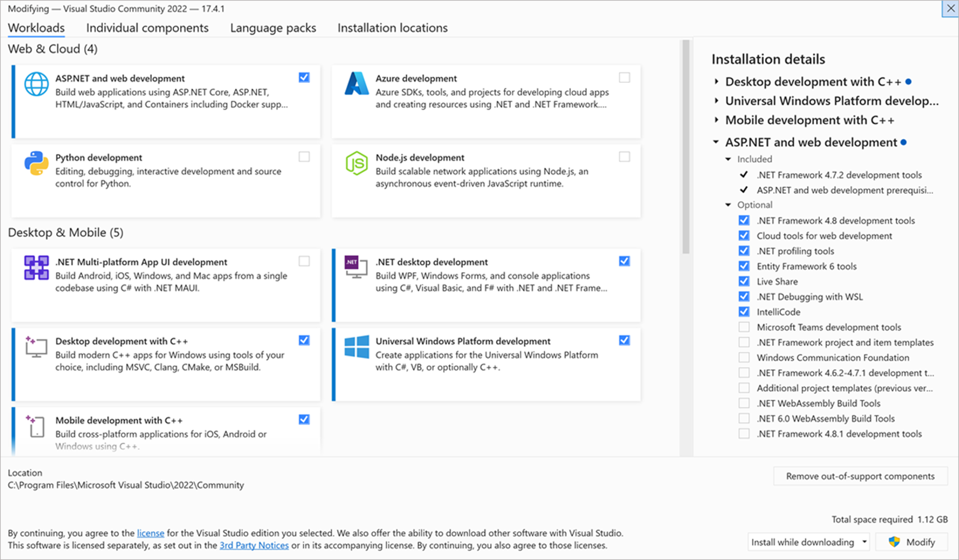Open the 3rd Party Notices link
This screenshot has height=560, width=959.
coord(254,545)
